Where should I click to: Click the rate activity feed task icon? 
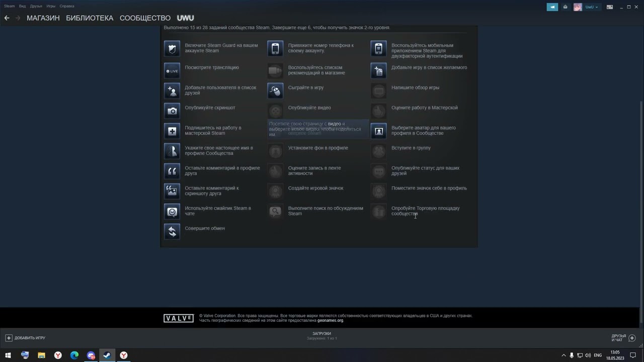[275, 171]
